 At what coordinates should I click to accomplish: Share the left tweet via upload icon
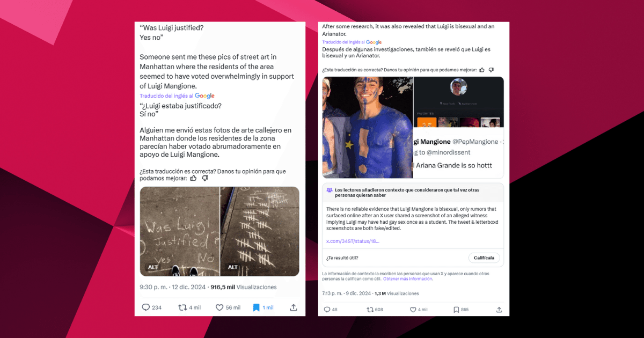click(294, 307)
